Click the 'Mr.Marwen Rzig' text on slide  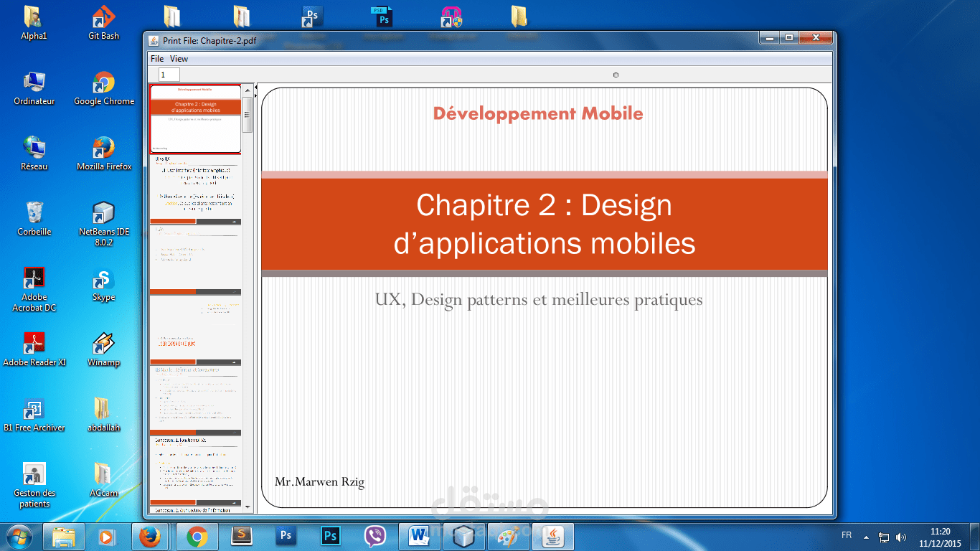(x=319, y=482)
